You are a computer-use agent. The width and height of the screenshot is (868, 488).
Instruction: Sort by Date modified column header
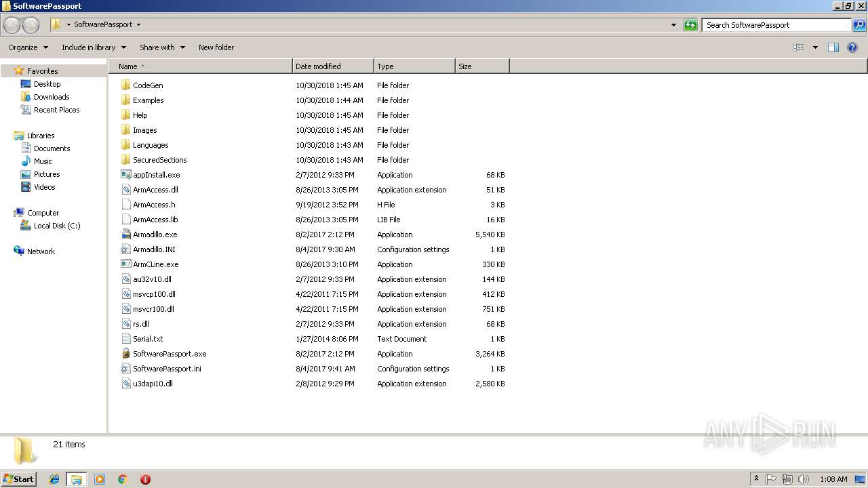[333, 66]
